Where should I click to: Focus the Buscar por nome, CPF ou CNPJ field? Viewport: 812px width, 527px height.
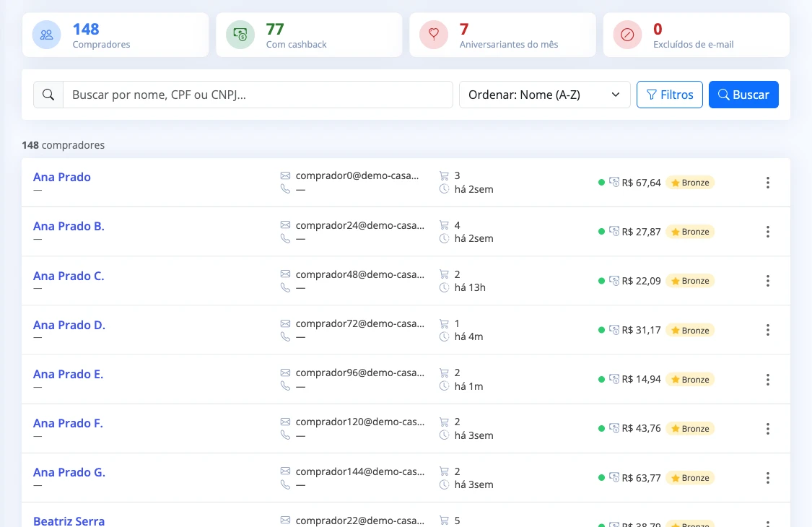tap(258, 95)
